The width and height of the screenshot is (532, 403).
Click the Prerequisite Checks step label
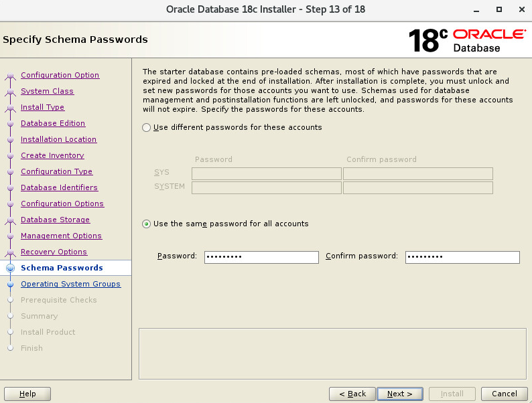59,300
